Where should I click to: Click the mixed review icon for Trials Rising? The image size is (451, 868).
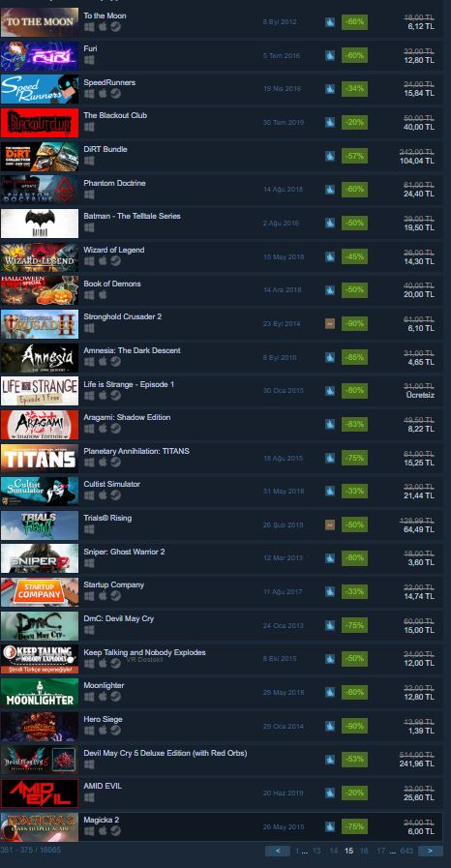pos(330,524)
